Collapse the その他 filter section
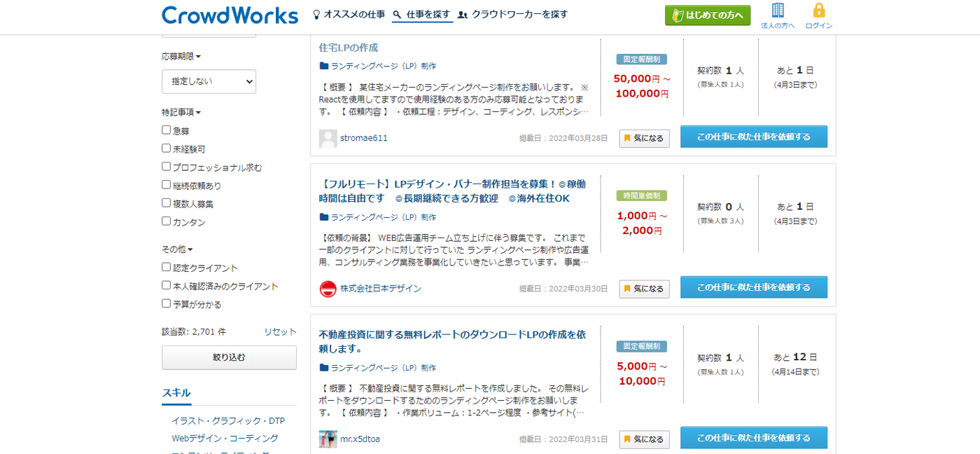Screen dimensions: 980x454 [x=178, y=249]
